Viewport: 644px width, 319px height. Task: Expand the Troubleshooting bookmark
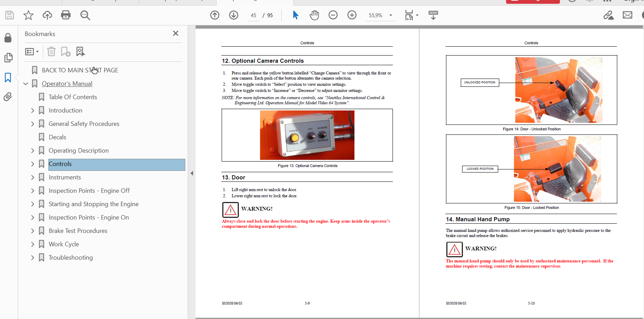tap(33, 258)
